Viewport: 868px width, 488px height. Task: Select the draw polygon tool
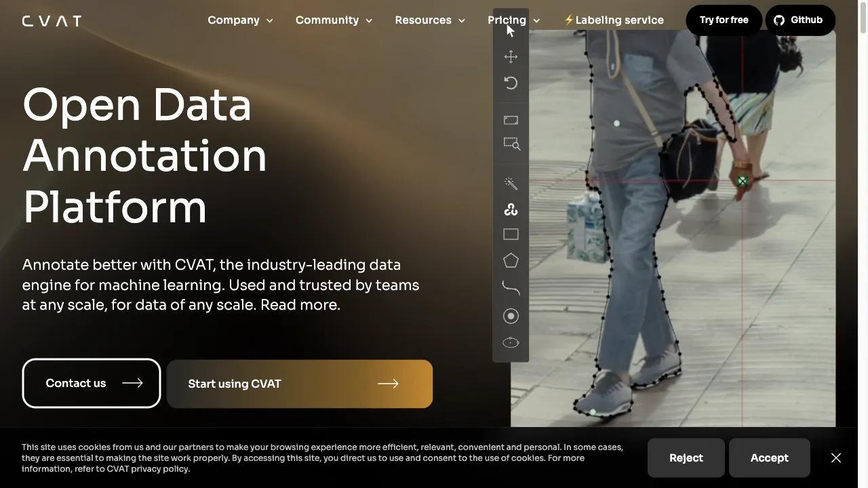(511, 261)
